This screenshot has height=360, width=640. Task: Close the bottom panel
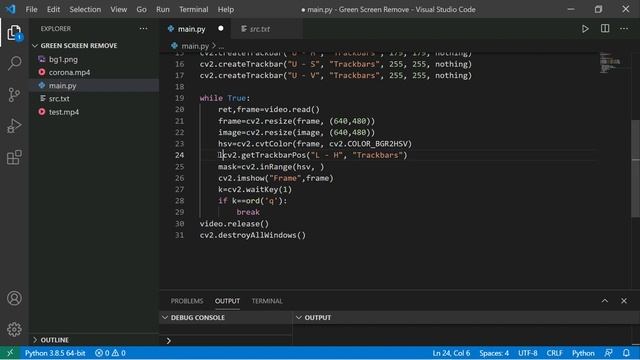(x=624, y=301)
